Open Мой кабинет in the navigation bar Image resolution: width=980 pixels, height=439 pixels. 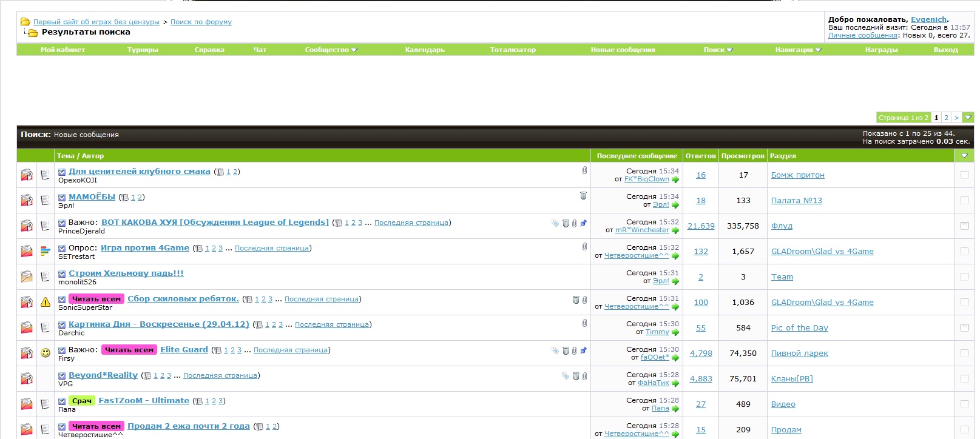click(63, 50)
